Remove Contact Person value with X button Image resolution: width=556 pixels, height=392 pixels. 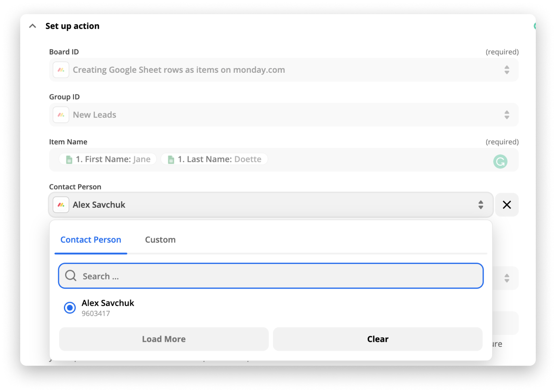tap(507, 205)
